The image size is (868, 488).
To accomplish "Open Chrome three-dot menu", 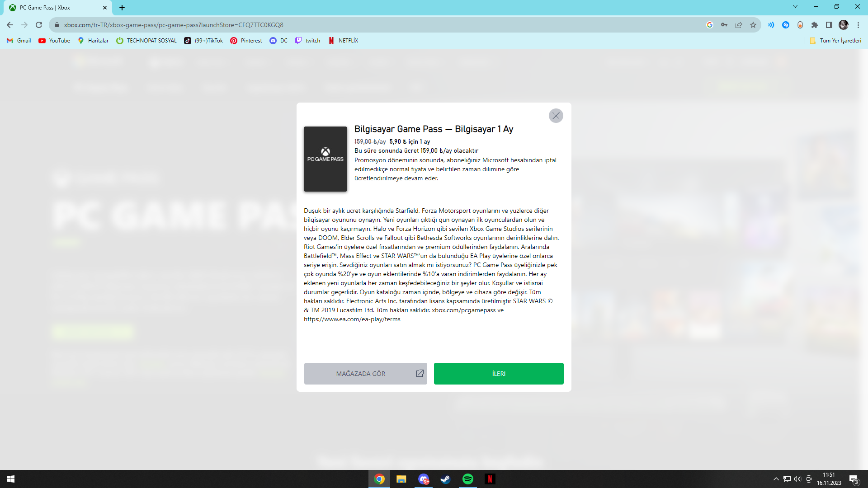I will [x=858, y=25].
